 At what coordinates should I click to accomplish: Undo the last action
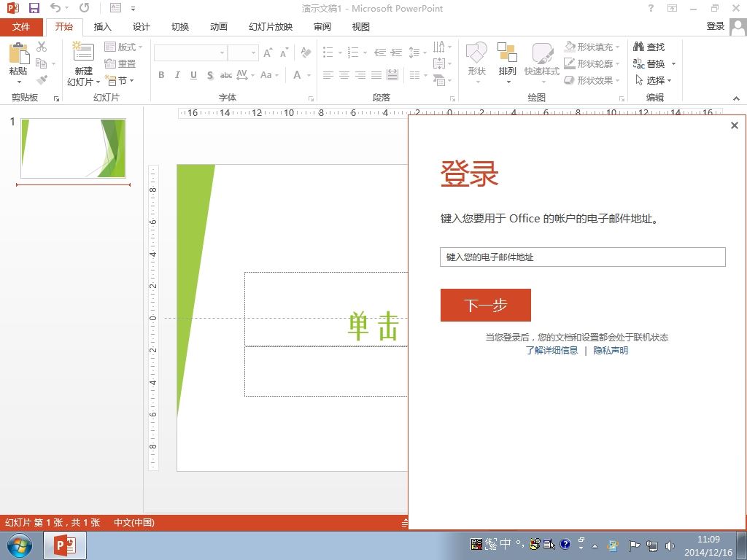[x=55, y=8]
